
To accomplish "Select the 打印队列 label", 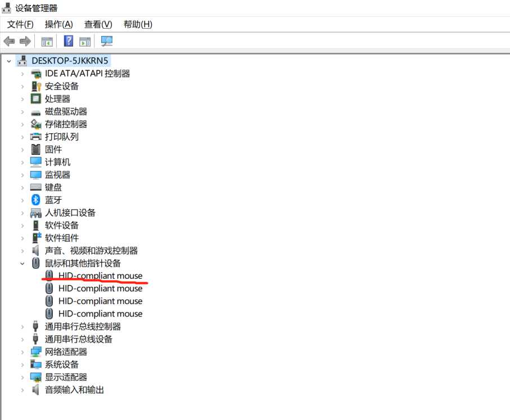I will (61, 137).
